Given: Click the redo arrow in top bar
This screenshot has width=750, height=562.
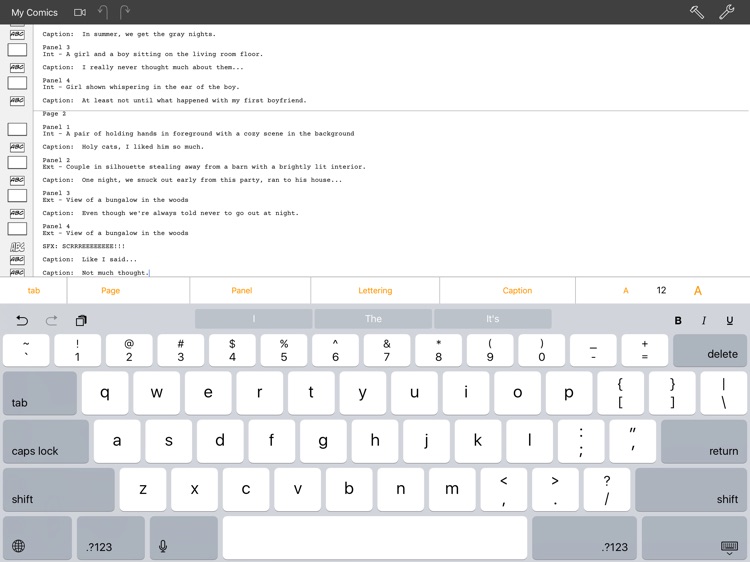Looking at the screenshot, I should pyautogui.click(x=124, y=12).
